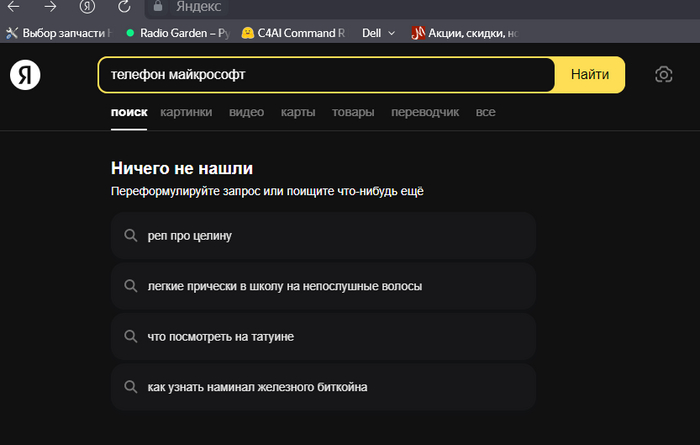Screen dimensions: 700x445
Task: Choose suggestion реп про целину
Action: 323,236
